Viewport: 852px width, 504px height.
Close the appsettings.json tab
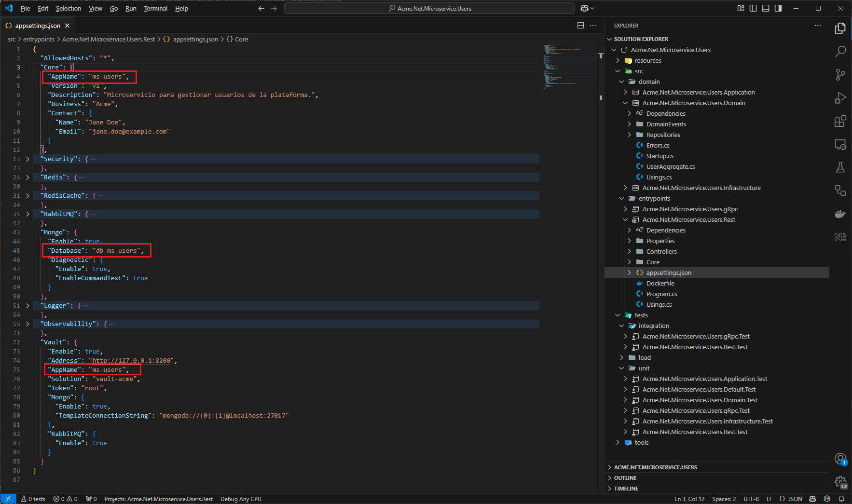tap(67, 26)
